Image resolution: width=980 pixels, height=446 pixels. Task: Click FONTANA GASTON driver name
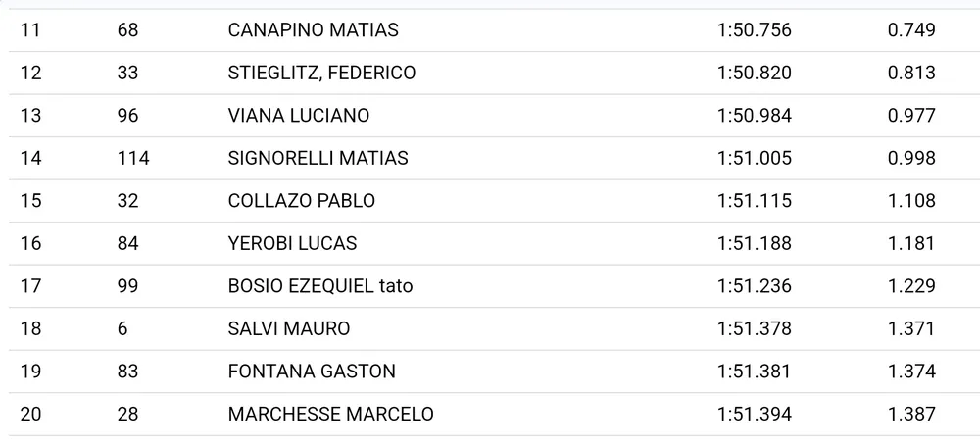pyautogui.click(x=312, y=372)
